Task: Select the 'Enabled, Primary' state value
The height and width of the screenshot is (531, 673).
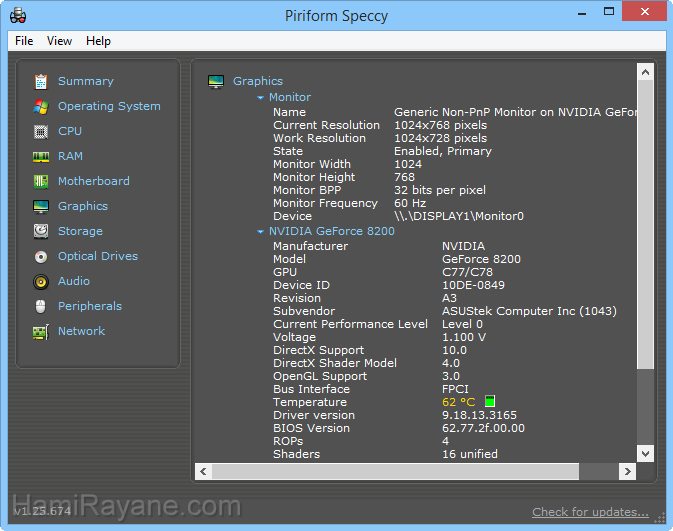Action: pyautogui.click(x=443, y=151)
